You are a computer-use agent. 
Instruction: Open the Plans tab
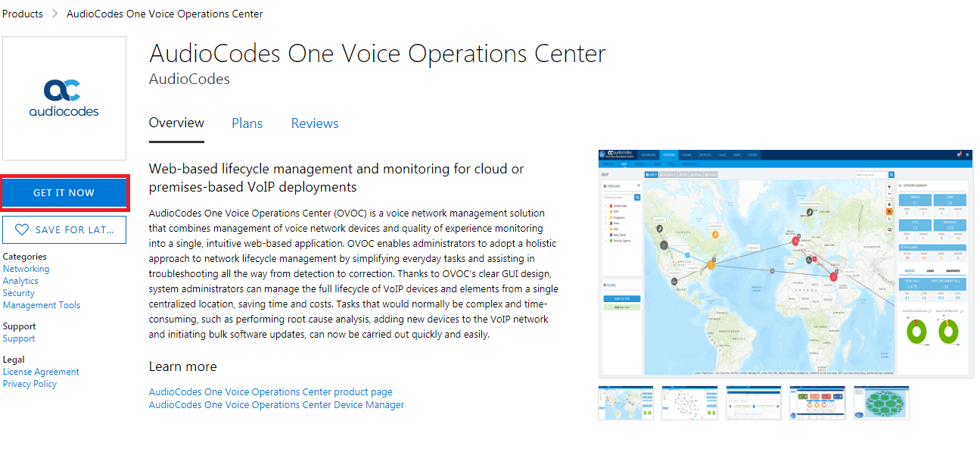point(247,123)
